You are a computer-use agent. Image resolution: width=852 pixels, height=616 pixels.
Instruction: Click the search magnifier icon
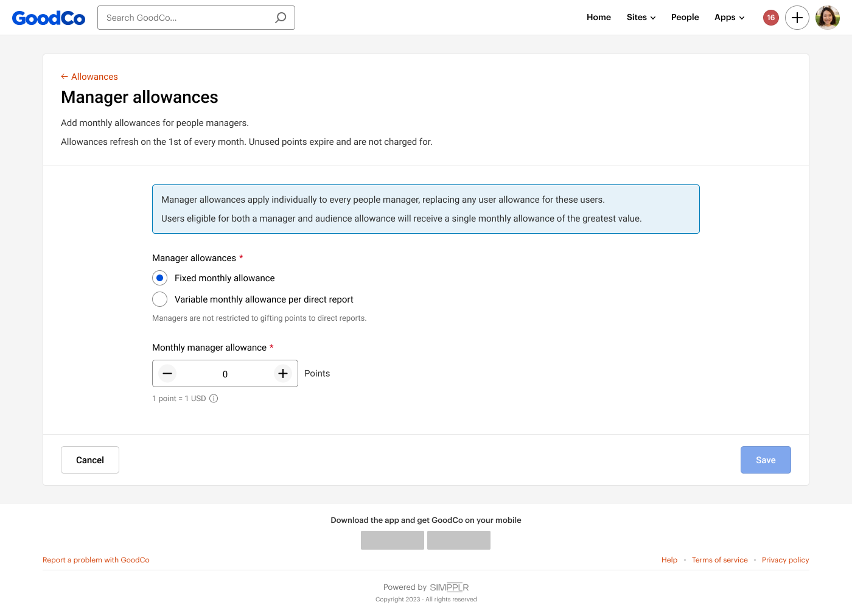pos(281,18)
